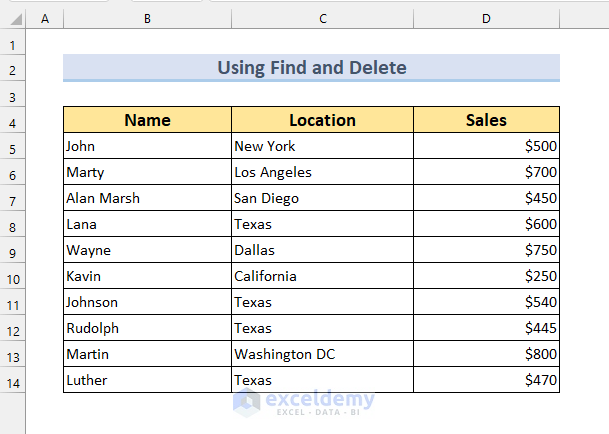Click the "Using Find and Delete" title cell
Screen dimensions: 609x434
tap(311, 68)
